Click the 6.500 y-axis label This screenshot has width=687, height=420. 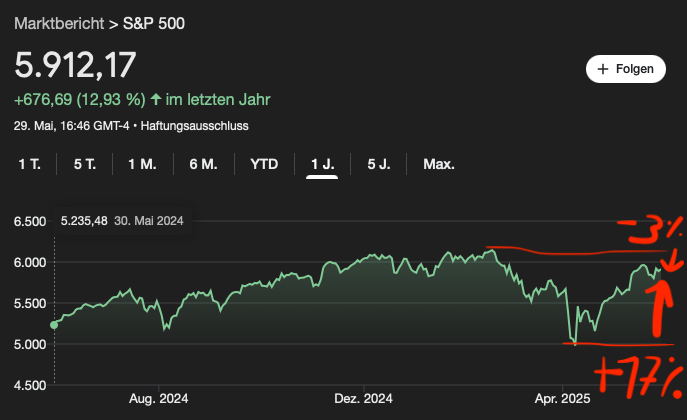pyautogui.click(x=30, y=222)
